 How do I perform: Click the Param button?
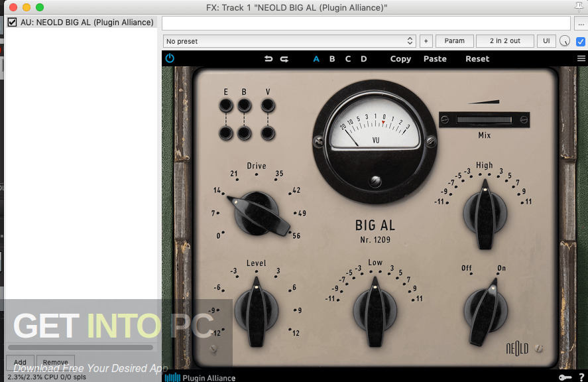coord(455,41)
